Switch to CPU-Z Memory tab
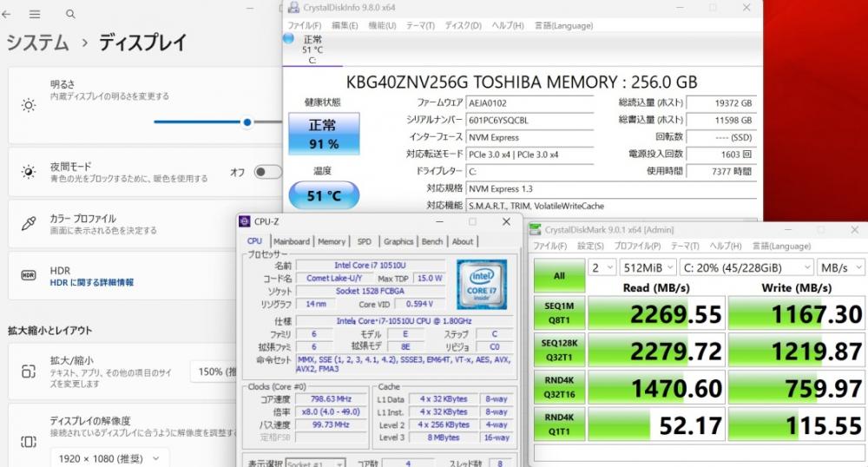This screenshot has width=868, height=467. (332, 241)
